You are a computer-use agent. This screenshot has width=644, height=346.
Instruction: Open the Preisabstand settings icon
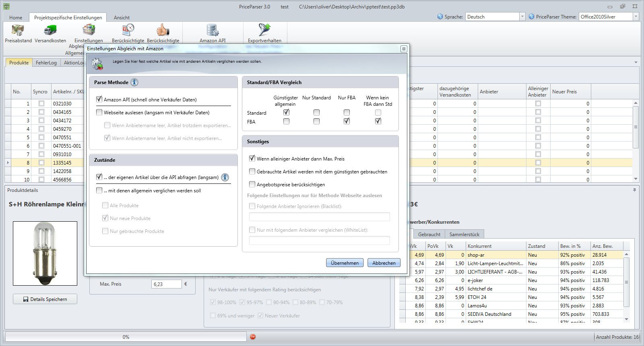pos(18,30)
